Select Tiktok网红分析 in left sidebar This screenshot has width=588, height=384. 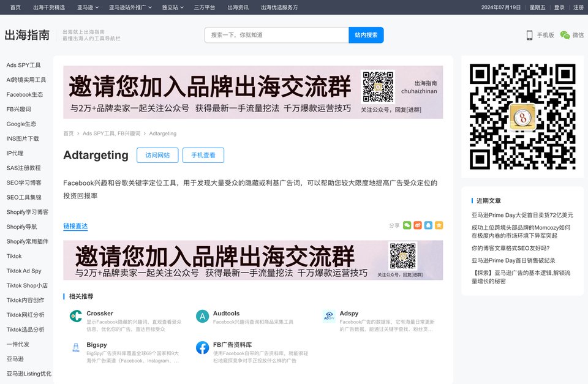(x=25, y=315)
